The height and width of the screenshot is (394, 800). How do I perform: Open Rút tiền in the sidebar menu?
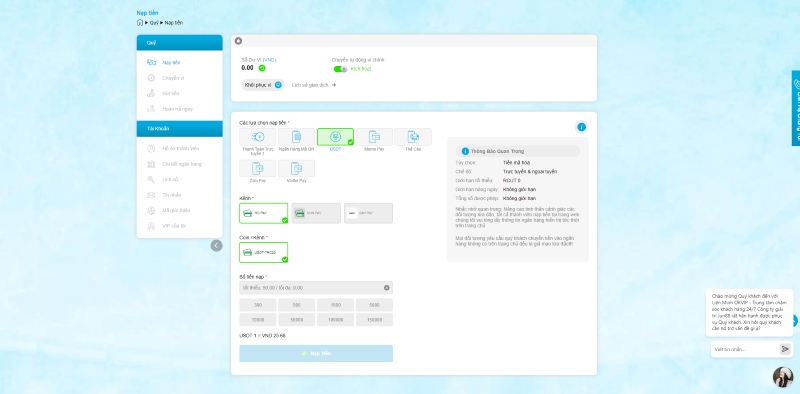pyautogui.click(x=170, y=93)
